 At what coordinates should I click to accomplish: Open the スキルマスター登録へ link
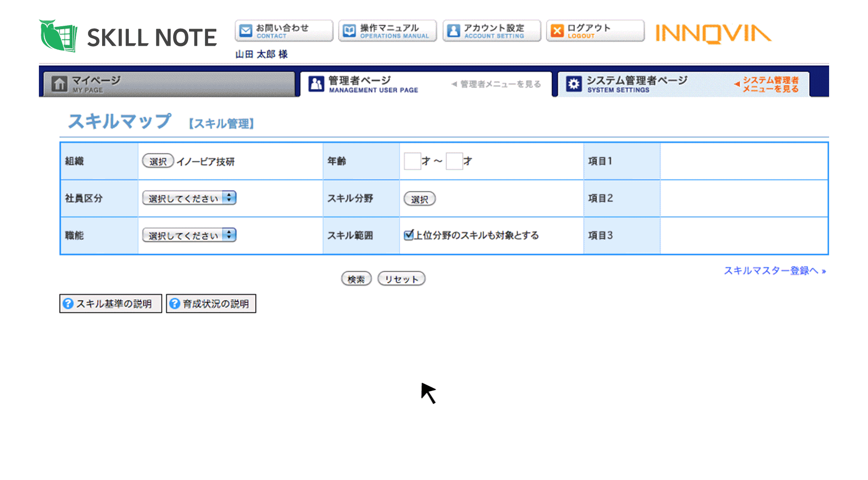[x=772, y=271]
